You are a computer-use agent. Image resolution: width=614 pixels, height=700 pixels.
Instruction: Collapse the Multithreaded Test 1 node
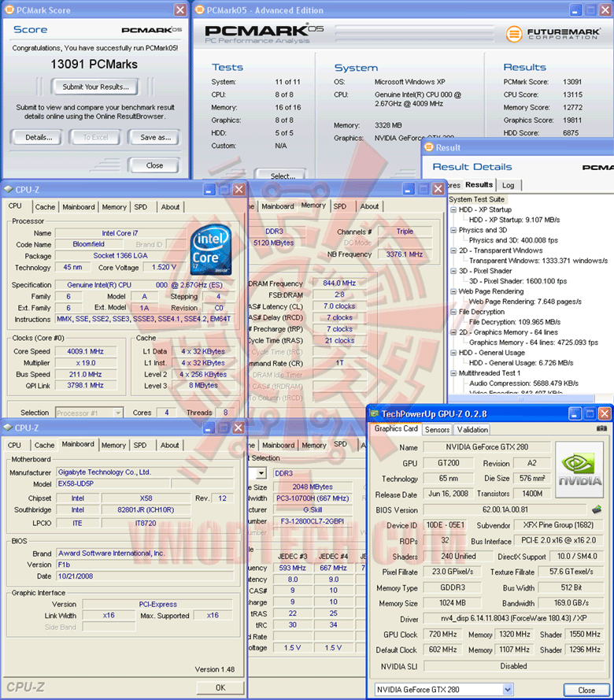click(x=453, y=373)
